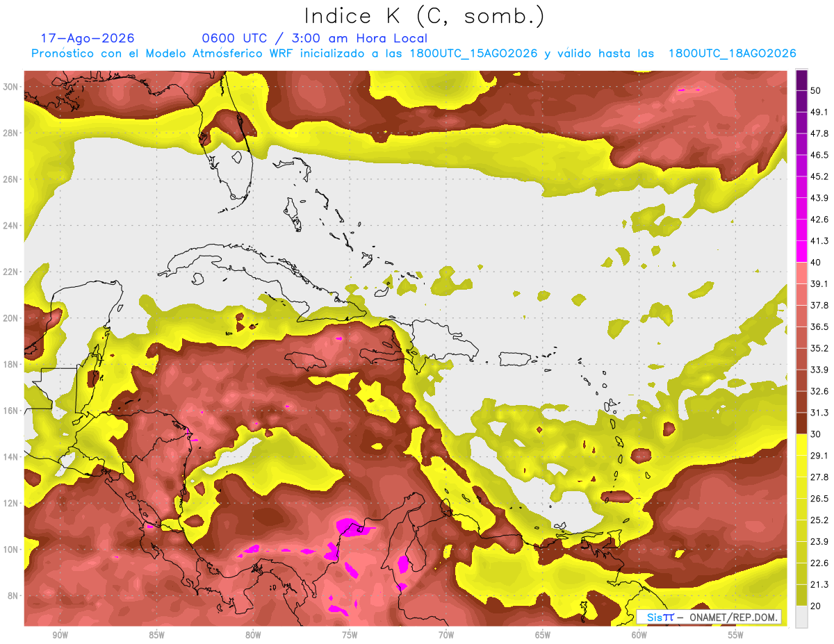Click the colorbar value 25.2
The width and height of the screenshot is (834, 644).
(x=819, y=520)
